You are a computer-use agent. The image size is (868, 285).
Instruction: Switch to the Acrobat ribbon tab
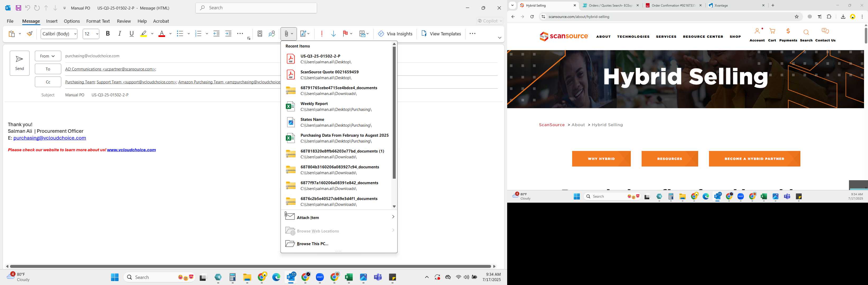tap(161, 21)
